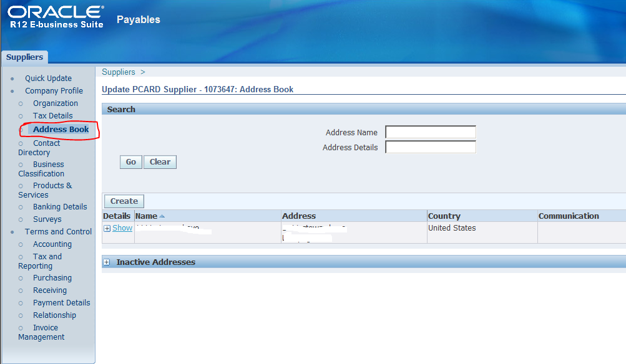626x364 pixels.
Task: Click the Go button to search addresses
Action: [x=130, y=161]
